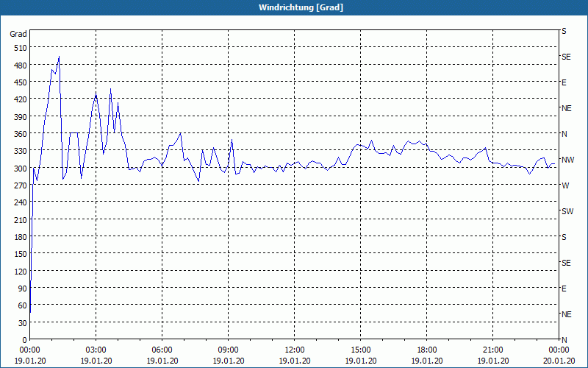Screen dimensions: 588x368
Task: Click the "19.01.20" date under 09:00
Action: tap(228, 361)
